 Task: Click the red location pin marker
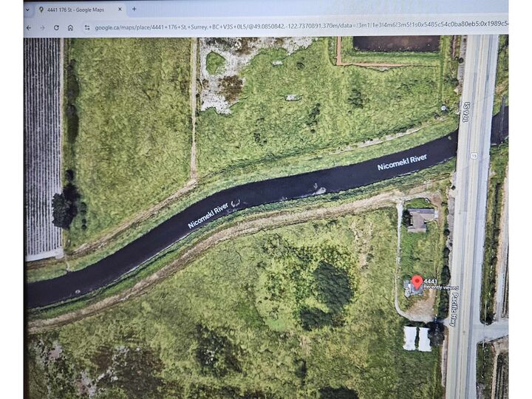click(x=417, y=282)
